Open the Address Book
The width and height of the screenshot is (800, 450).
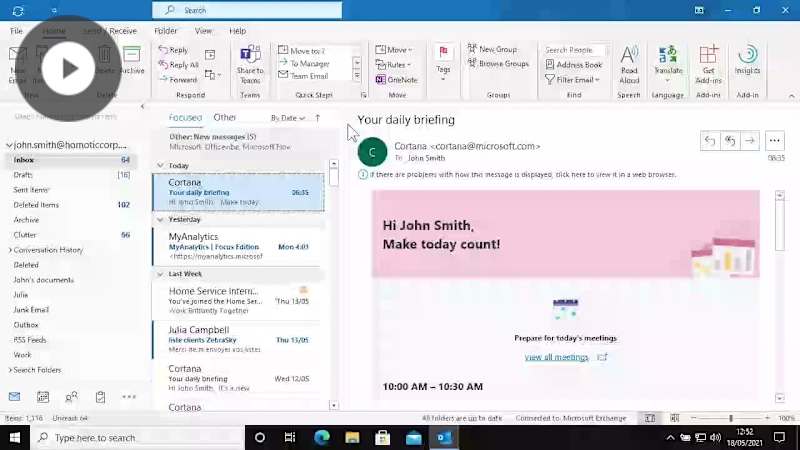(x=573, y=65)
